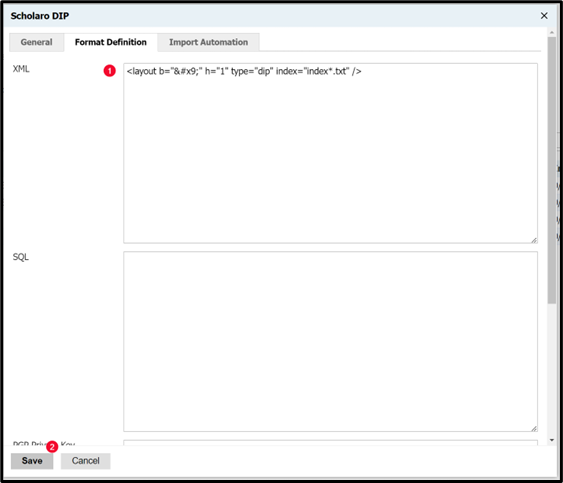Click the Scholaro DIP dialog title
This screenshot has width=563, height=483.
point(40,16)
